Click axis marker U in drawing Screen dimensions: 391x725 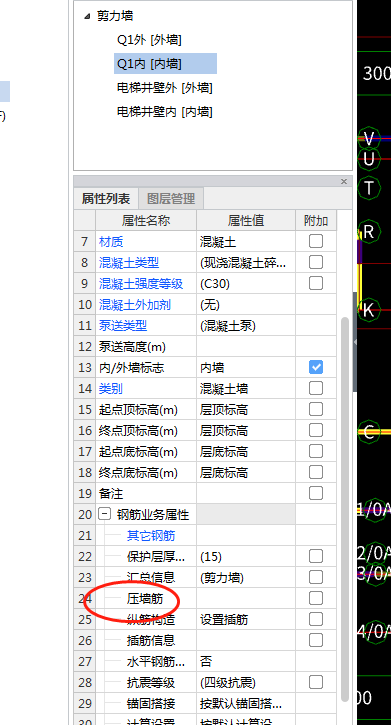(x=369, y=159)
